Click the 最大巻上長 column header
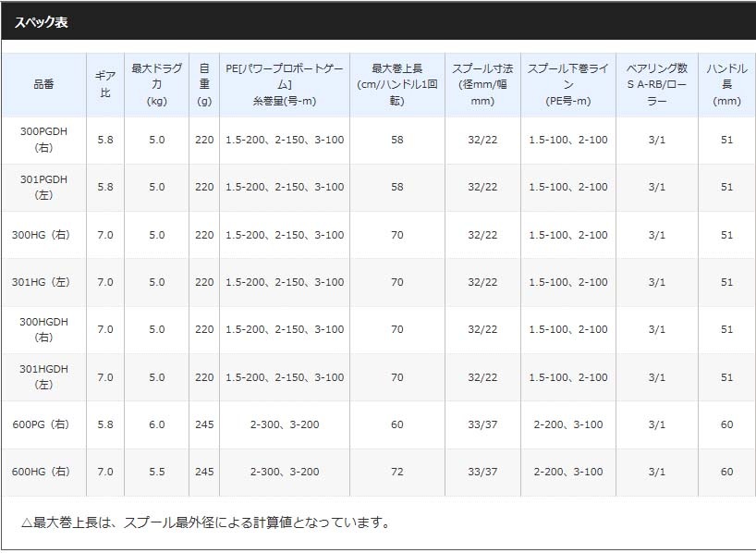Screen dimensions: 756x553 [396, 84]
